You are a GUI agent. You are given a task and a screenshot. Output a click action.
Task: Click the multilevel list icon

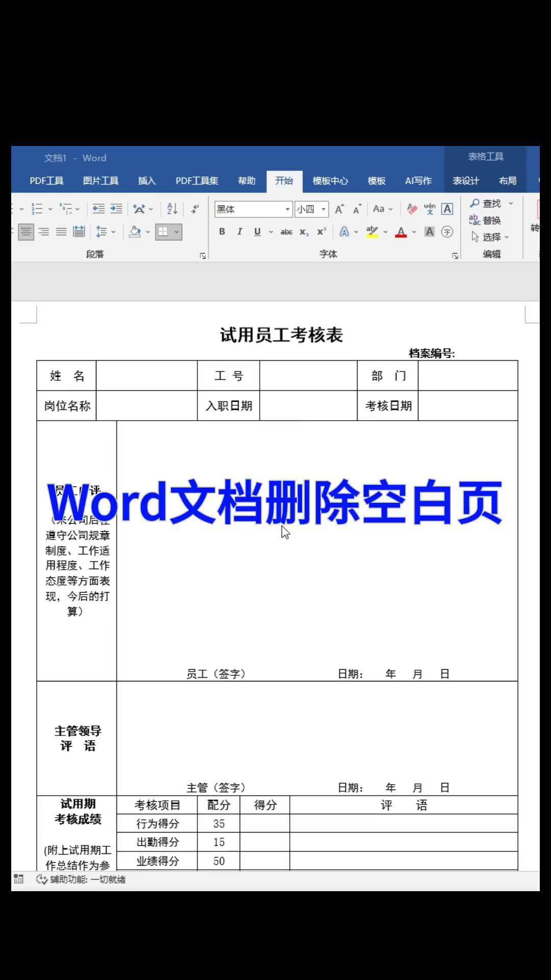tap(65, 209)
